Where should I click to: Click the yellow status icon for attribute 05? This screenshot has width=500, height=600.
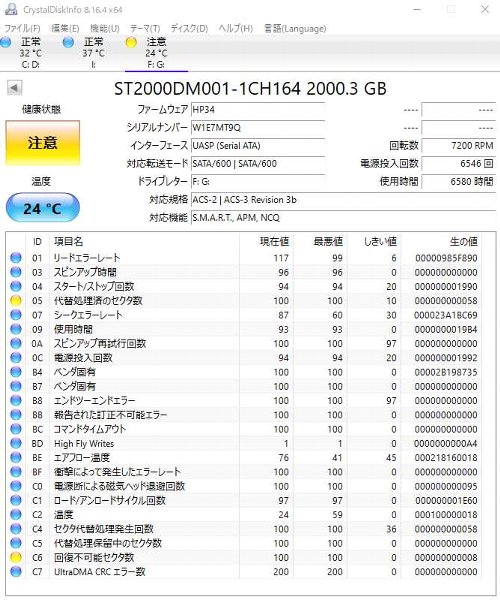(x=16, y=301)
